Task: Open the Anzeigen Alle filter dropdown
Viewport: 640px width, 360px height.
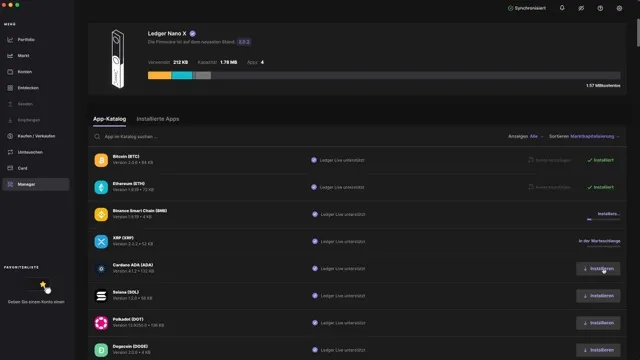Action: click(526, 136)
